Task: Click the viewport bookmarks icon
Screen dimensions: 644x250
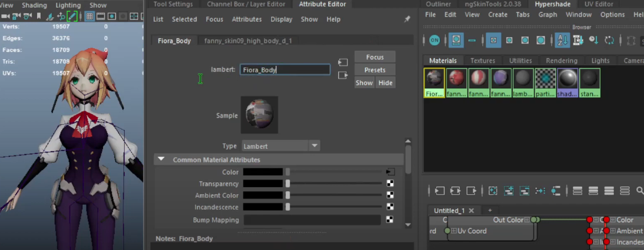Action: 39,16
